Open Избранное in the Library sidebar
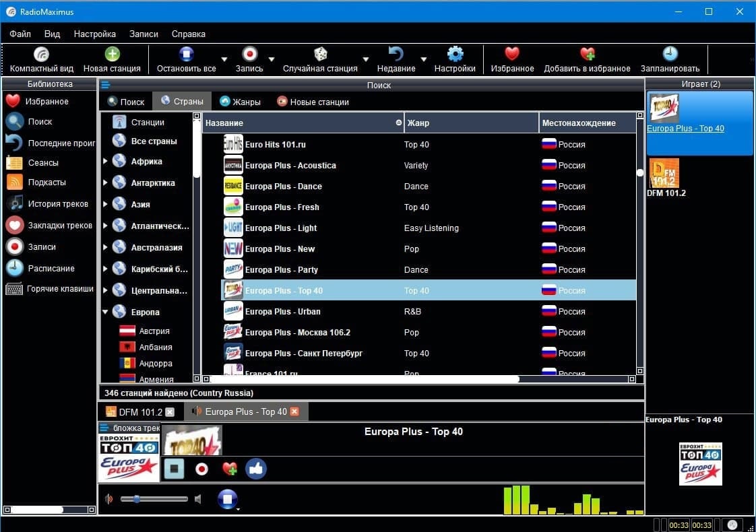Image resolution: width=756 pixels, height=532 pixels. click(x=37, y=101)
